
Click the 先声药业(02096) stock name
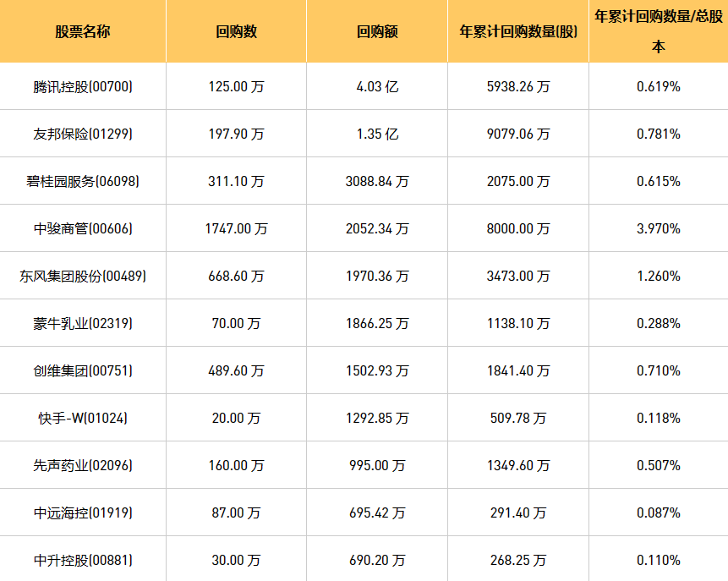[83, 465]
